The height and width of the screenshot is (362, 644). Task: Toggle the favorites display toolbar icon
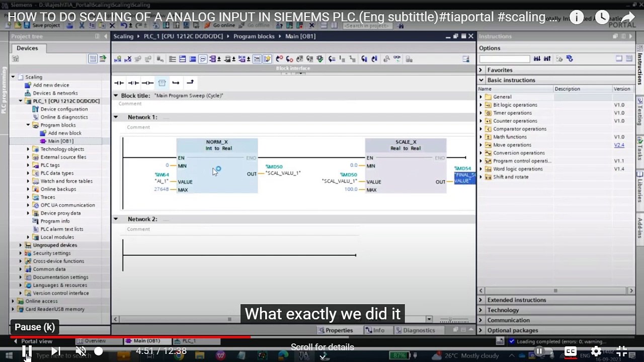pos(267,59)
